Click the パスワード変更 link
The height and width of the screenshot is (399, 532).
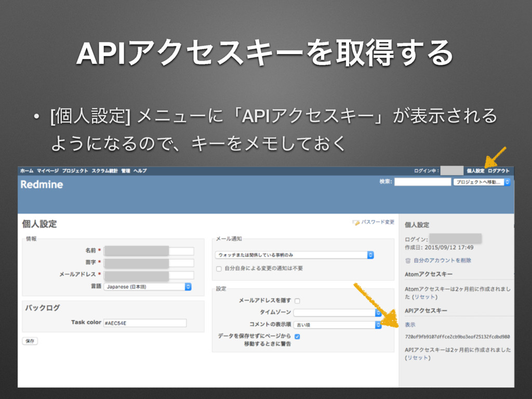coord(378,222)
